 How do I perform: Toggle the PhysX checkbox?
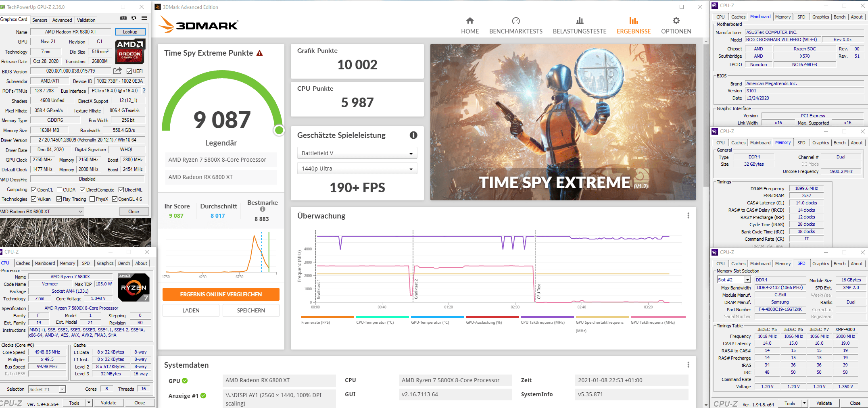pos(92,199)
